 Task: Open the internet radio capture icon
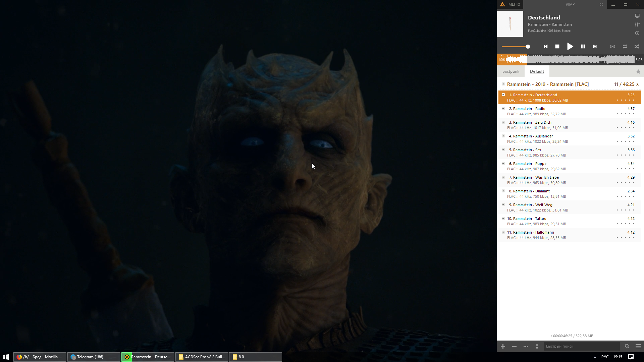612,47
